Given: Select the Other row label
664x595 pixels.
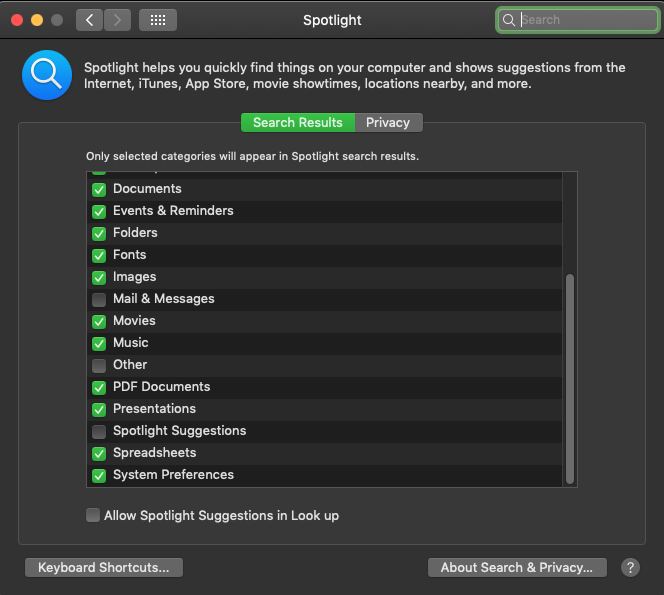Looking at the screenshot, I should click(130, 365).
